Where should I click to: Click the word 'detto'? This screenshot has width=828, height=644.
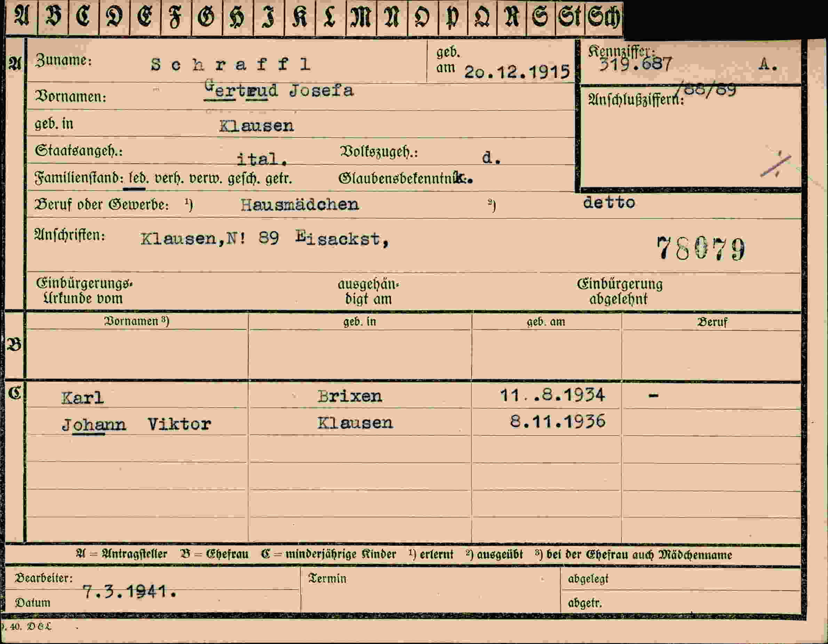click(609, 202)
